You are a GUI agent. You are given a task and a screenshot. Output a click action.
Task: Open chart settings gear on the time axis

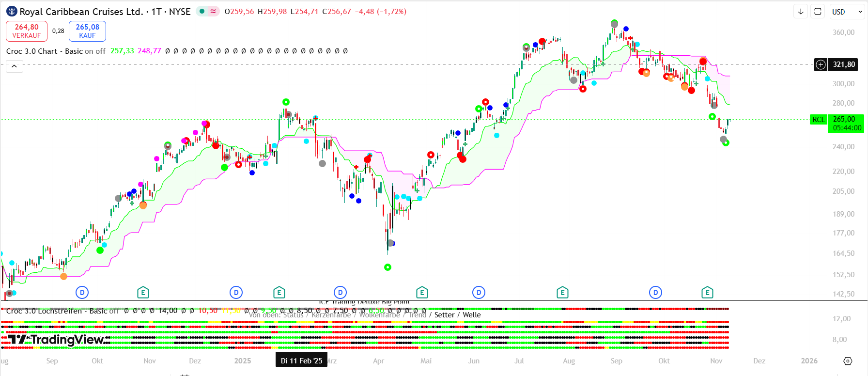[x=848, y=361]
